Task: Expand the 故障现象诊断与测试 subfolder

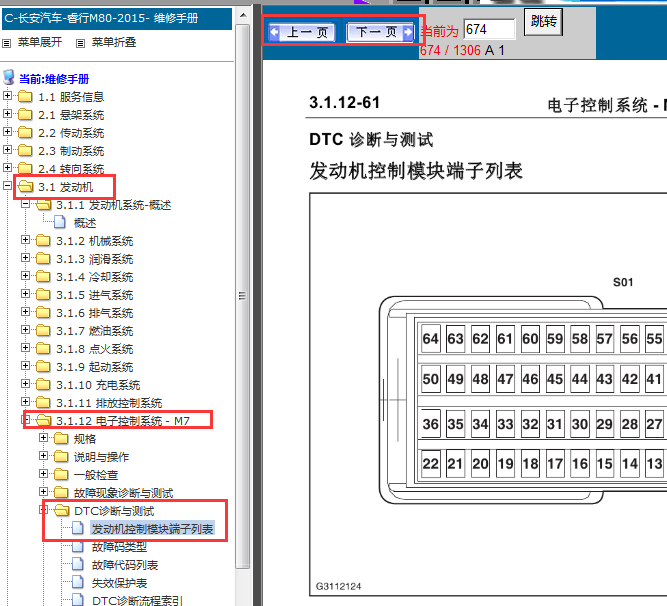Action: (43, 492)
